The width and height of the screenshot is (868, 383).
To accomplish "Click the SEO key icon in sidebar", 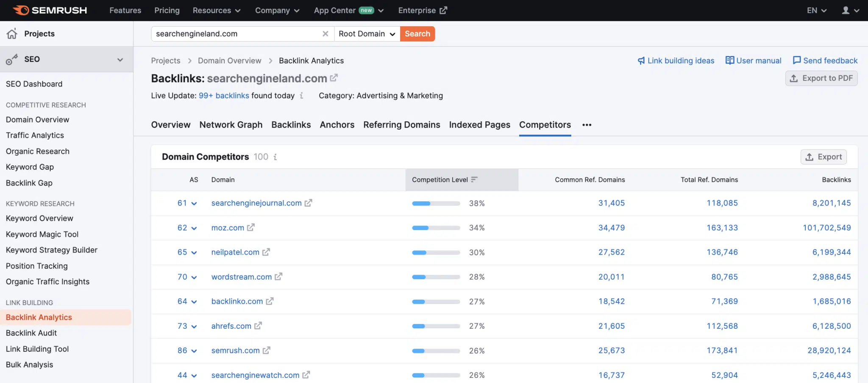I will [x=12, y=59].
